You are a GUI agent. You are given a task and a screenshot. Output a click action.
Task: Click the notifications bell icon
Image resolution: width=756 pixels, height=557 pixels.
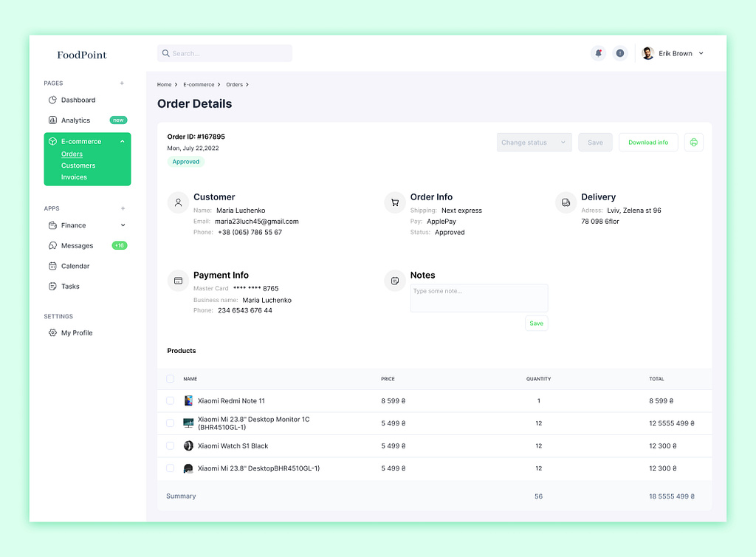point(598,53)
